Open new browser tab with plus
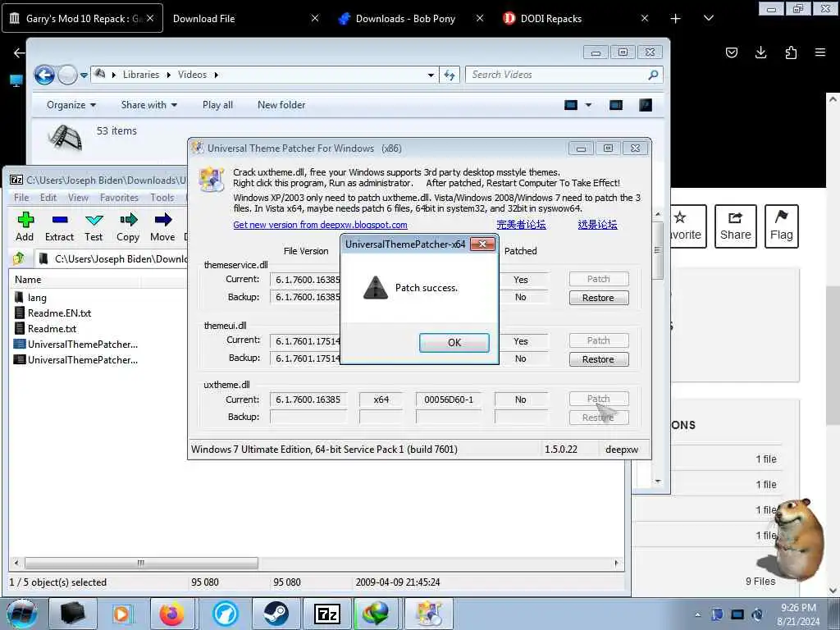Viewport: 840px width, 630px height. click(676, 19)
